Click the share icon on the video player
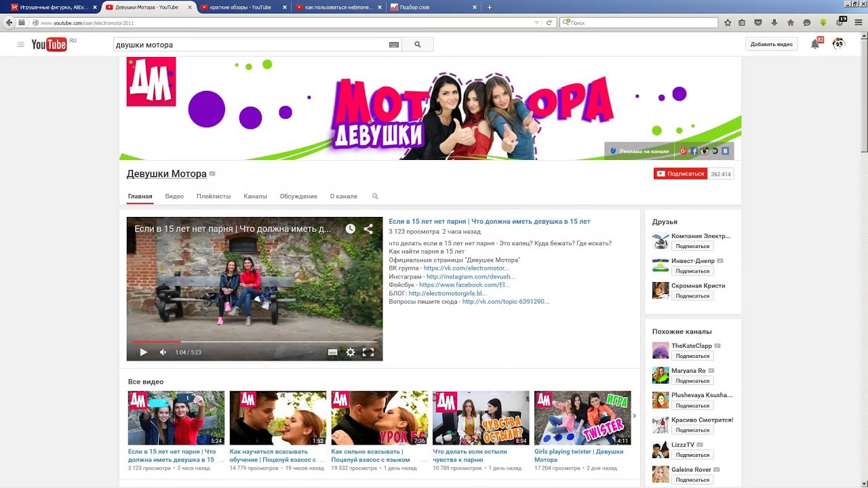The width and height of the screenshot is (868, 488). coord(368,229)
